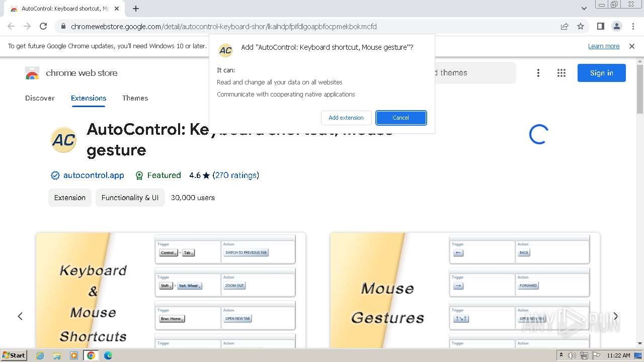This screenshot has width=644, height=362.
Task: Open Microsoft Edge from taskbar
Action: [x=108, y=355]
